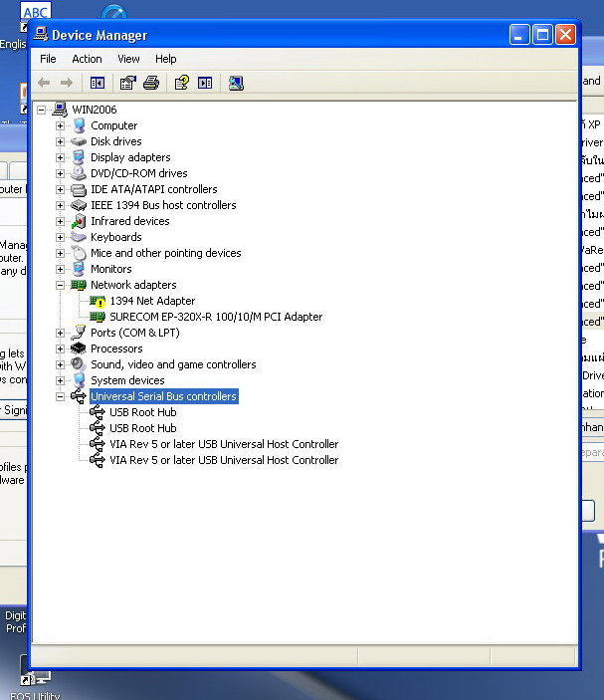Select the Infrared devices label

coord(130,221)
